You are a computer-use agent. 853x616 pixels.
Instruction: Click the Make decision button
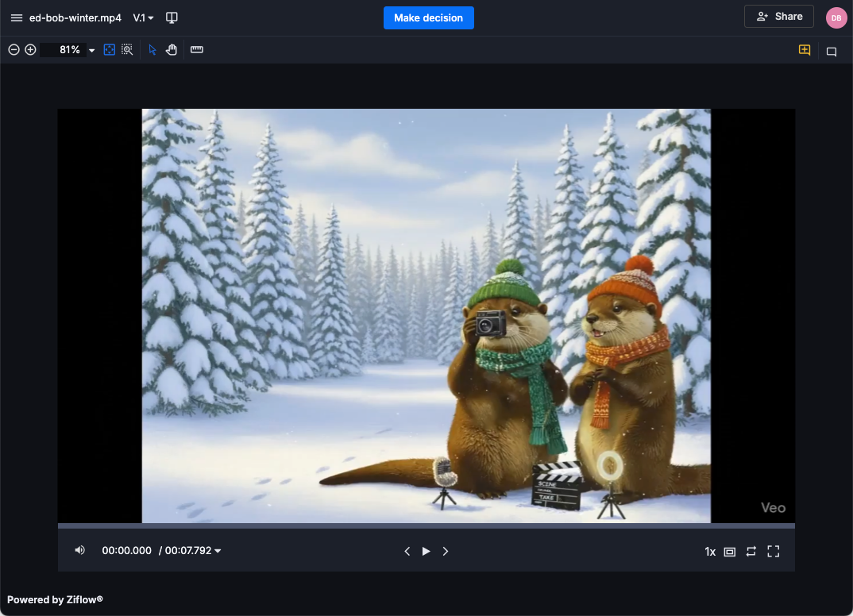(x=429, y=17)
